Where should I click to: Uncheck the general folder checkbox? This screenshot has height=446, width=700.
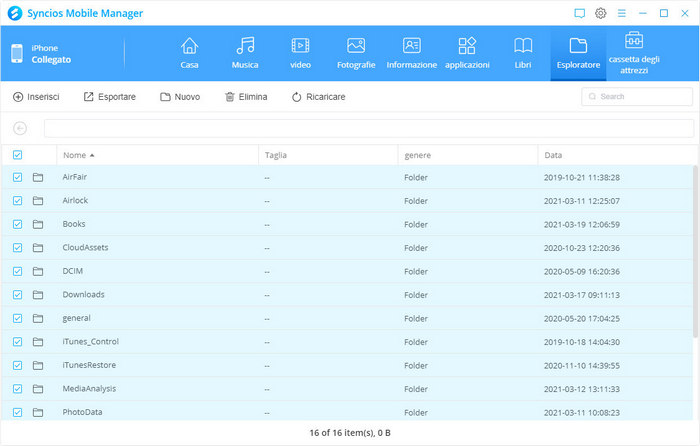[17, 318]
